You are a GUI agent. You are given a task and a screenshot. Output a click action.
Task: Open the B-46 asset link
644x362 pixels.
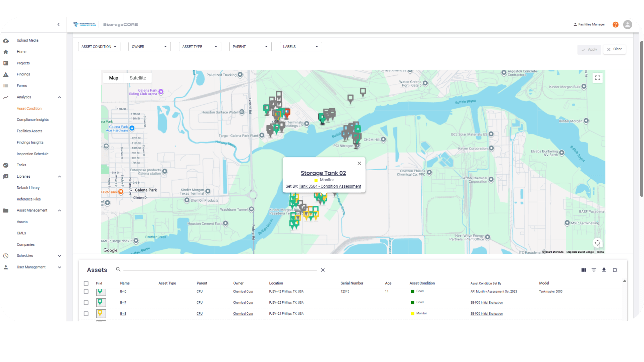tap(123, 292)
